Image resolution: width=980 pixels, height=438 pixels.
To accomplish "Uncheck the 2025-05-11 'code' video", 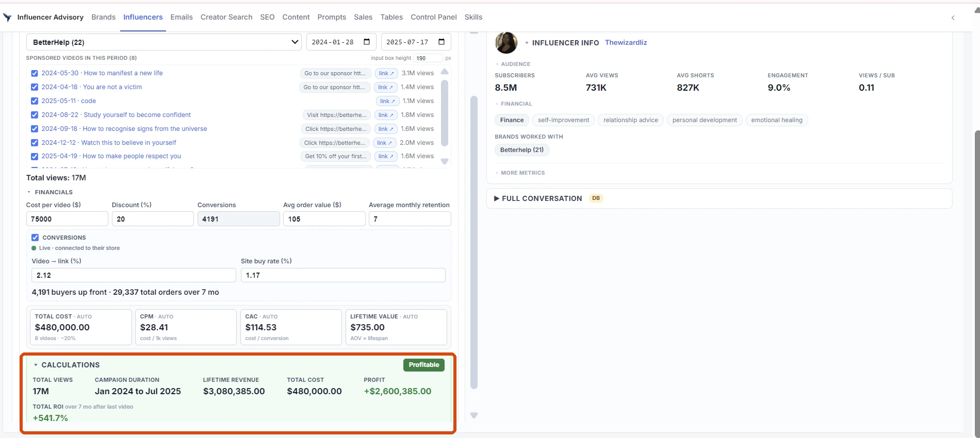I will tap(35, 101).
